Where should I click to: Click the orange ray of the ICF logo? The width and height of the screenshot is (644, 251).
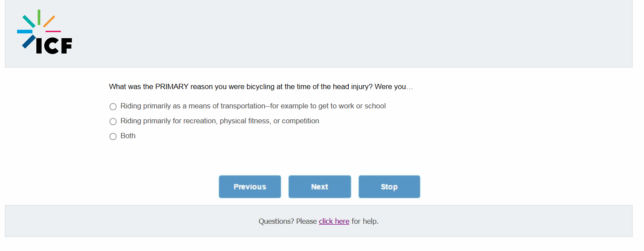tap(49, 21)
